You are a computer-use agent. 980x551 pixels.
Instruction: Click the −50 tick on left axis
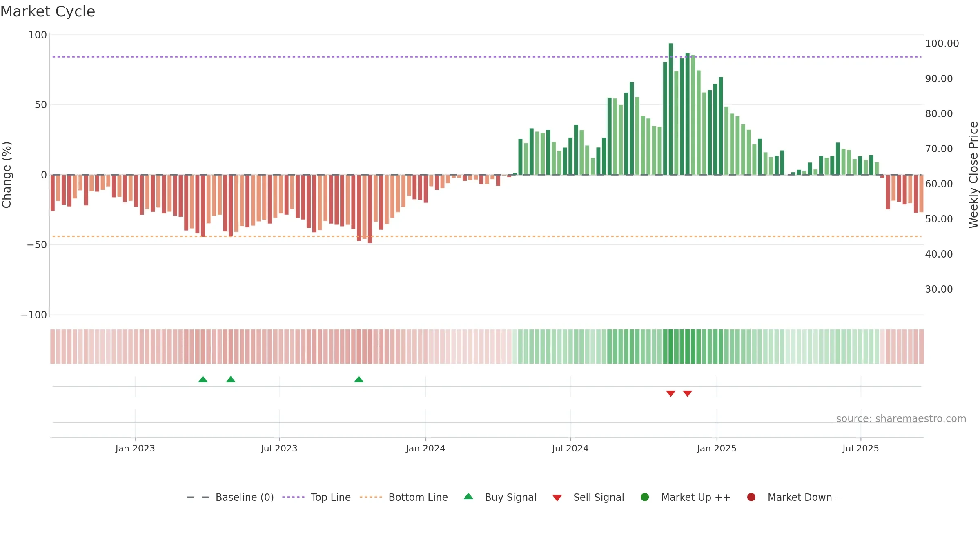[x=37, y=245]
